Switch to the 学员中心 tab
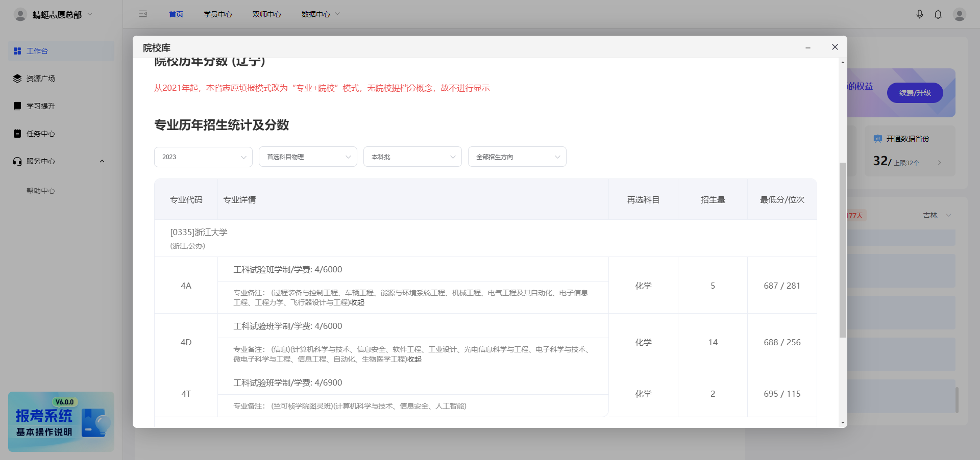Image resolution: width=980 pixels, height=460 pixels. point(218,14)
